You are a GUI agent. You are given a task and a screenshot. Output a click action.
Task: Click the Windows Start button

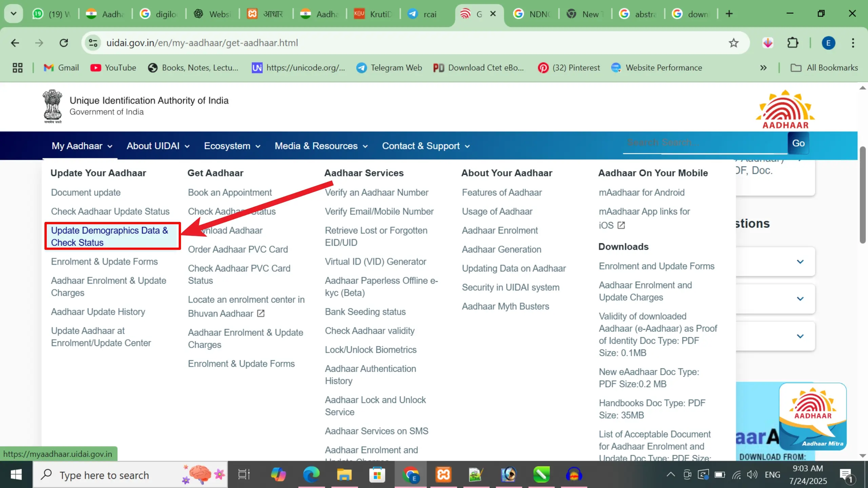(x=16, y=474)
